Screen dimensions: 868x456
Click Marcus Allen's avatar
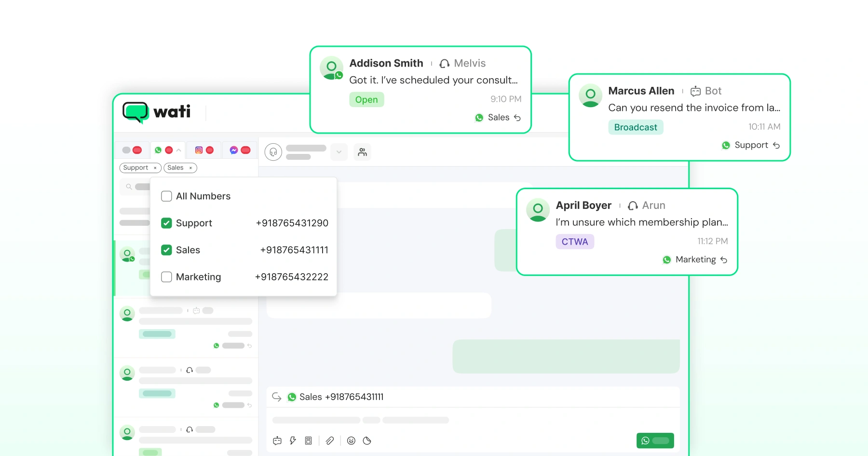pyautogui.click(x=591, y=96)
